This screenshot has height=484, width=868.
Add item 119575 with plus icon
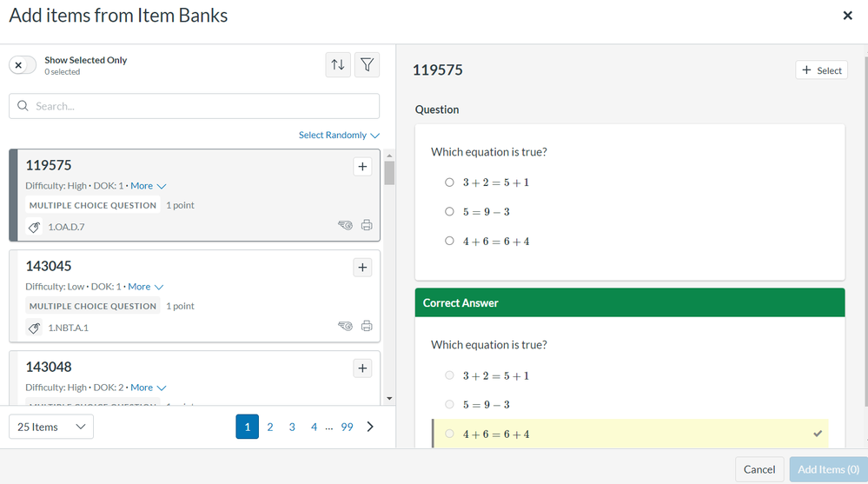coord(362,167)
